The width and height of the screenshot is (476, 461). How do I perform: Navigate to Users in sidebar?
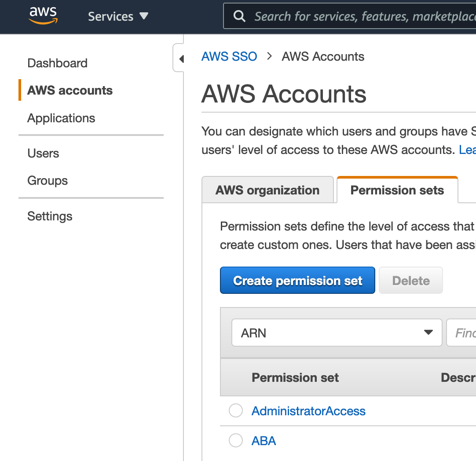click(x=43, y=153)
